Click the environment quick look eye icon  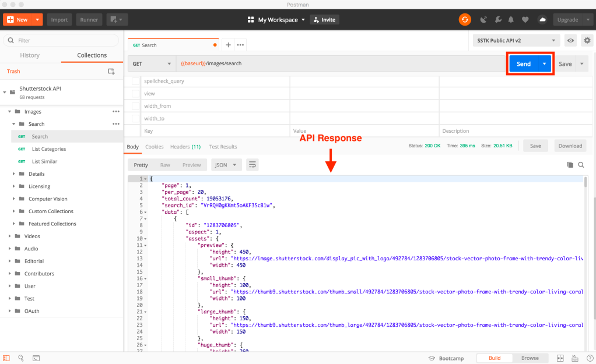click(x=570, y=41)
